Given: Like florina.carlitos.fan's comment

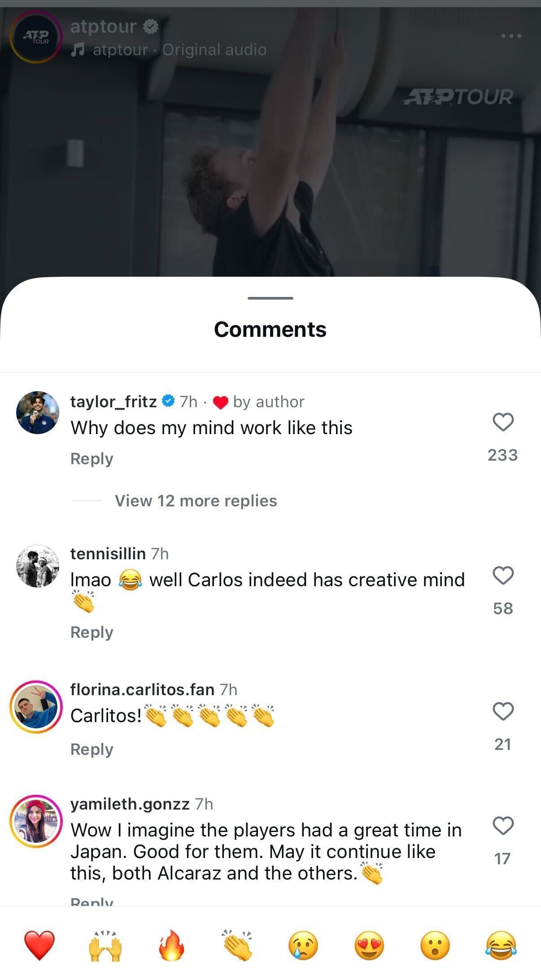Looking at the screenshot, I should click(x=503, y=711).
